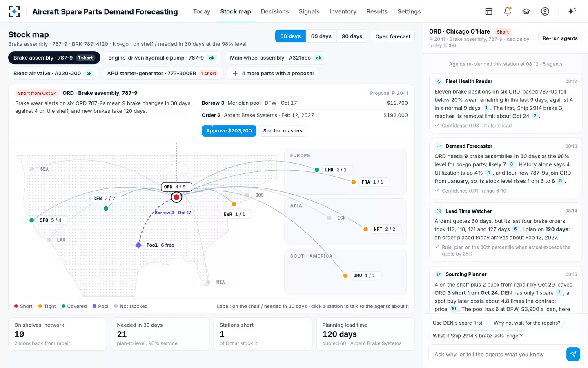This screenshot has width=588, height=368.
Task: Click the SEA not-stocked dot
Action: 32,169
